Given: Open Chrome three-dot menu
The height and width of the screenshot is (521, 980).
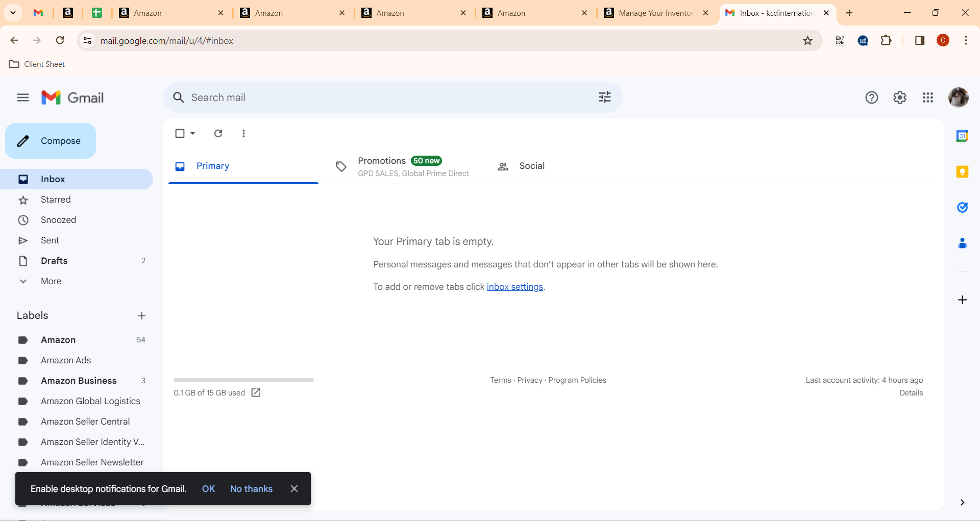Looking at the screenshot, I should tap(966, 40).
